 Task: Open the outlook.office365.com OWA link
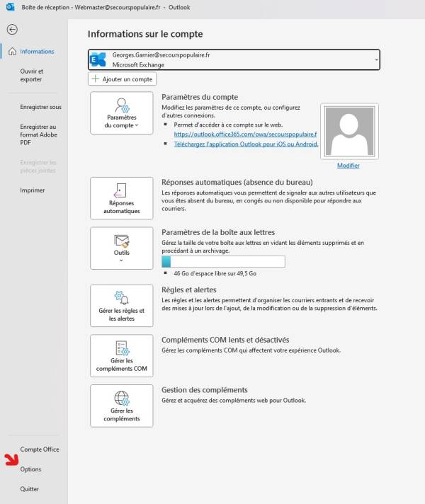pos(246,134)
